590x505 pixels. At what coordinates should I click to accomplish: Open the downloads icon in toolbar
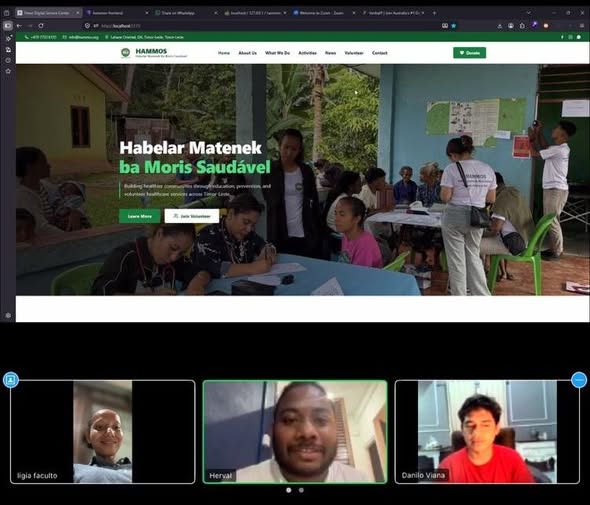click(500, 26)
